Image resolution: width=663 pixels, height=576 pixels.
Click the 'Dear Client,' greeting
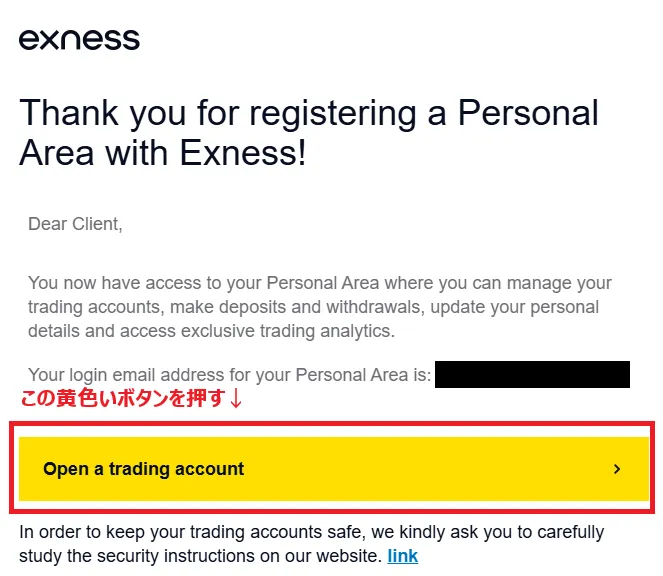(75, 224)
